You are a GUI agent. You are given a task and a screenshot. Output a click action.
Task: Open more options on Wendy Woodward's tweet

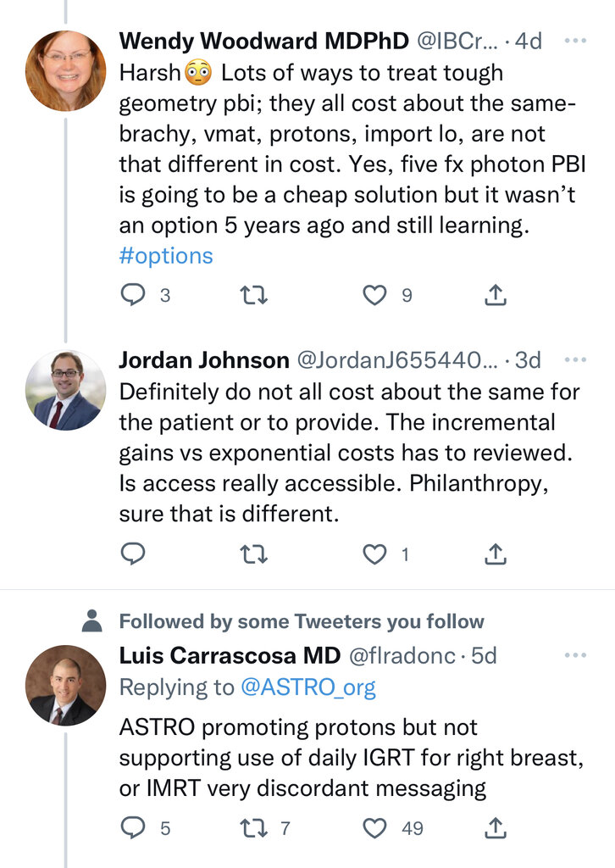click(x=575, y=41)
